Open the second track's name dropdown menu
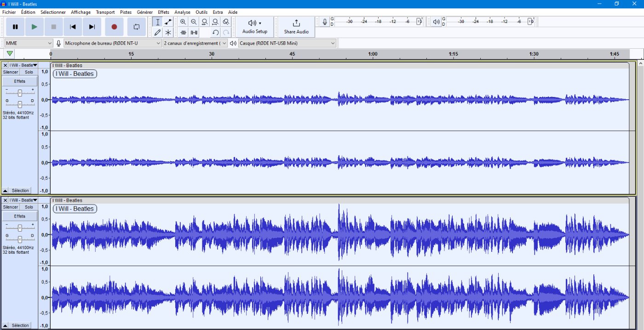 [x=23, y=200]
